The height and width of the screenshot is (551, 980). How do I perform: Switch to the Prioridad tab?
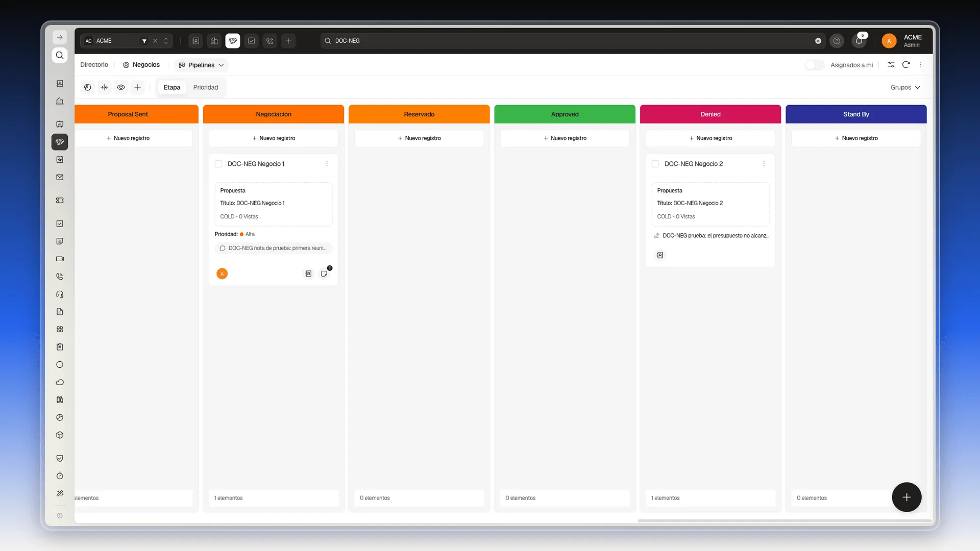(x=206, y=87)
